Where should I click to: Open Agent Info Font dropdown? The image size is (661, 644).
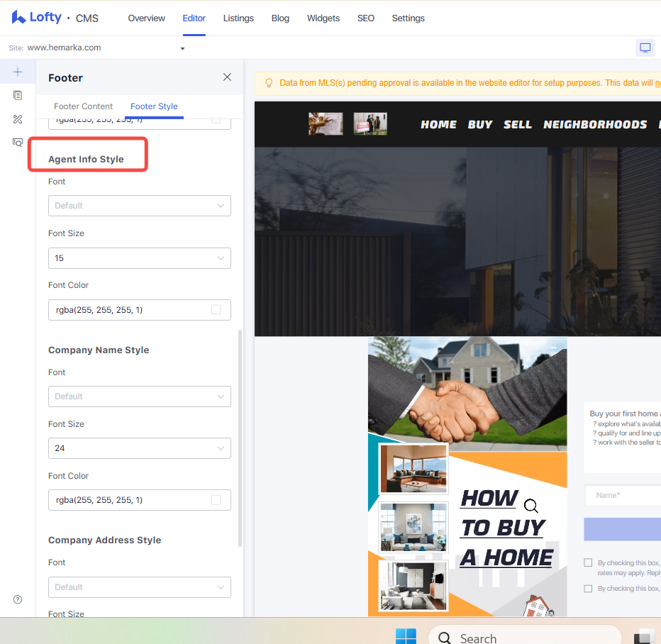click(x=140, y=206)
